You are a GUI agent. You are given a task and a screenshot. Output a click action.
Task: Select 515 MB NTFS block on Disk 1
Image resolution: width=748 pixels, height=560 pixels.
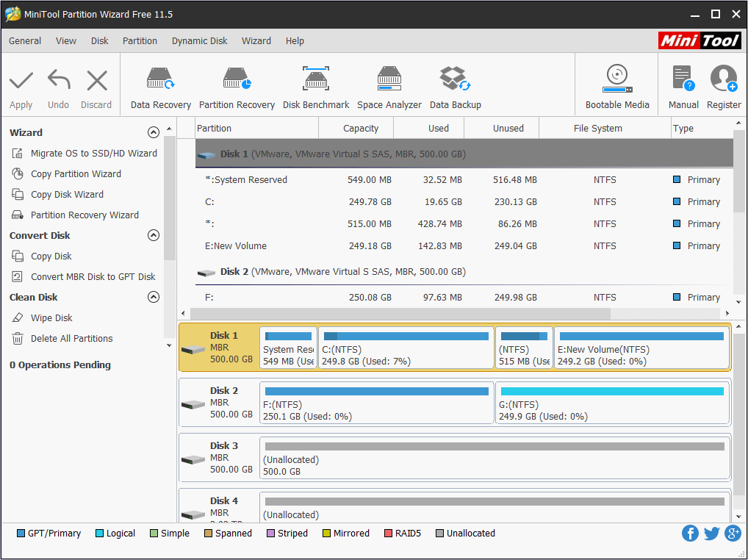(x=524, y=348)
